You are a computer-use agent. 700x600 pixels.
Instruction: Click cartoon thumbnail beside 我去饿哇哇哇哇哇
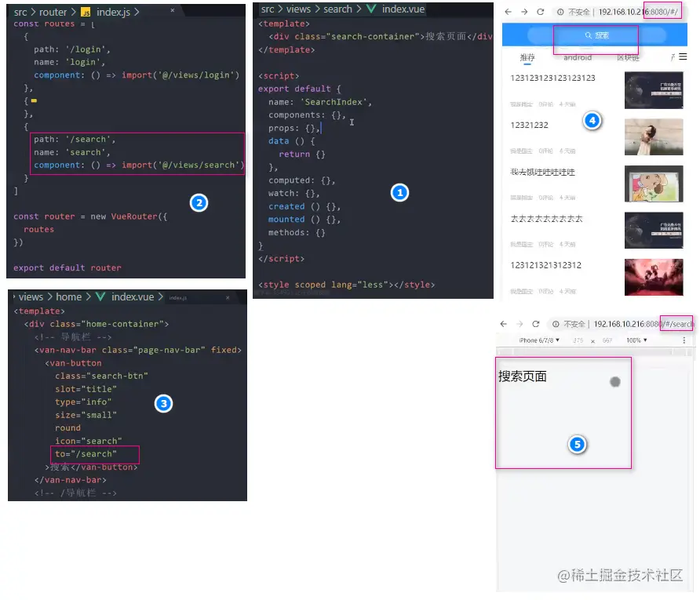[654, 184]
